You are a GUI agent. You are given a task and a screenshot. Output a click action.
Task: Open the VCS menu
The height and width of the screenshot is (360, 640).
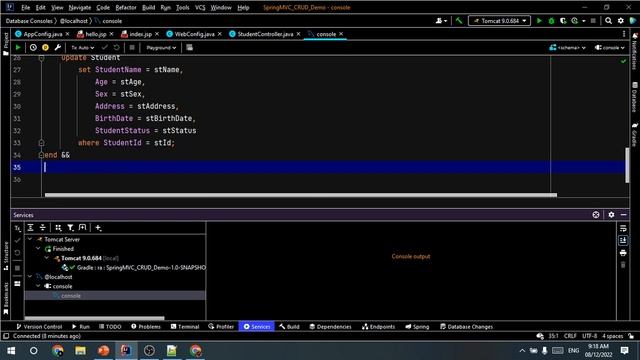coord(200,7)
